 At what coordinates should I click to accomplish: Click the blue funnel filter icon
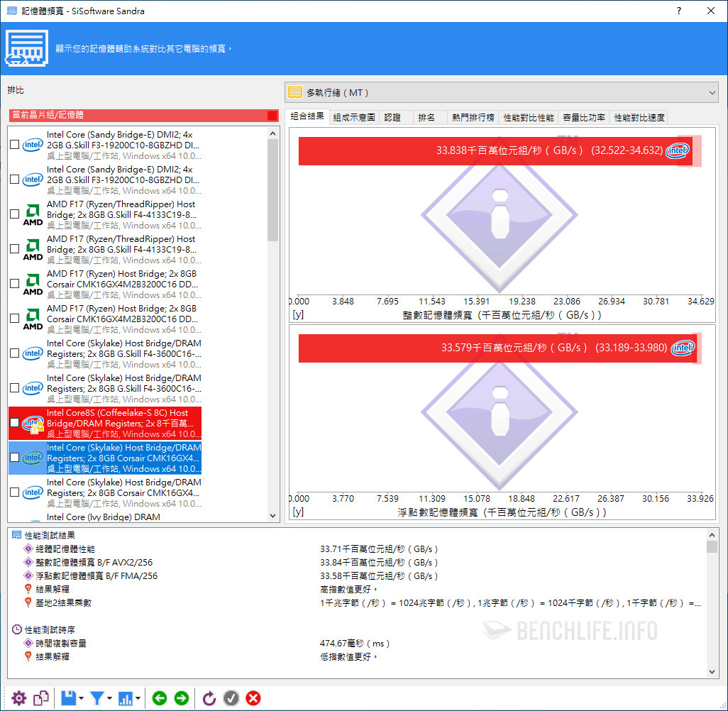[97, 698]
